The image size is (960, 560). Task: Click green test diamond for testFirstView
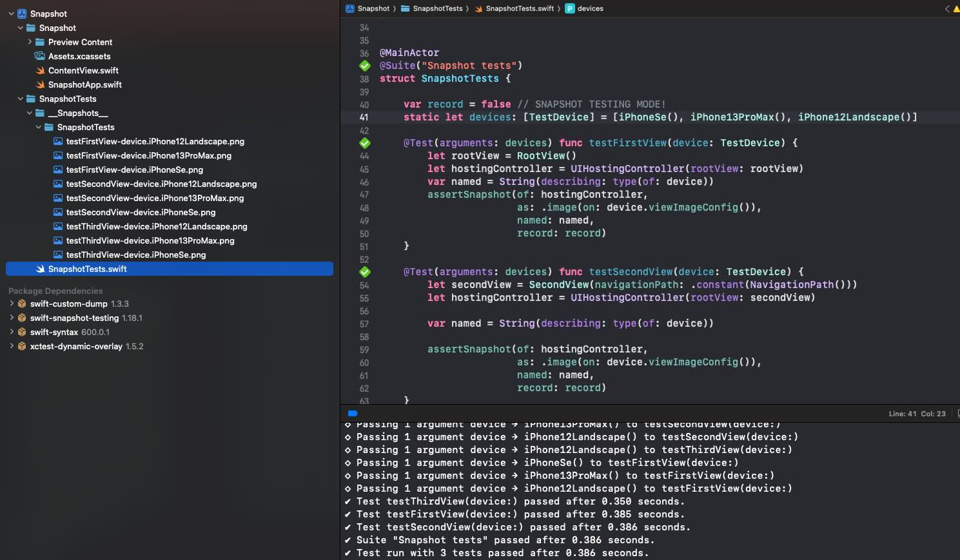pos(365,143)
